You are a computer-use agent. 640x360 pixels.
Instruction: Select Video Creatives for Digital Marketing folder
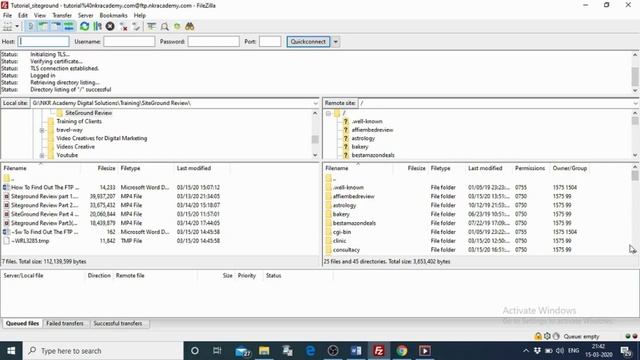tap(102, 138)
